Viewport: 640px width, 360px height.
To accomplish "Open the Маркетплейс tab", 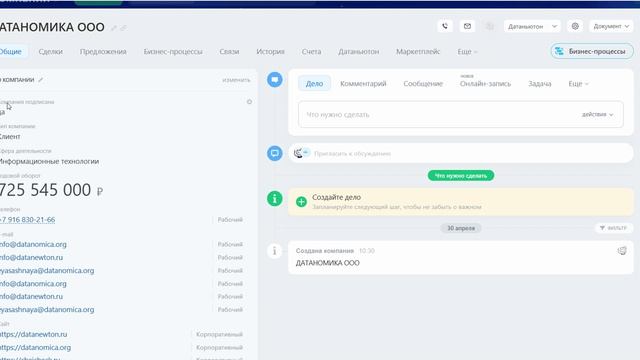I will (x=418, y=52).
